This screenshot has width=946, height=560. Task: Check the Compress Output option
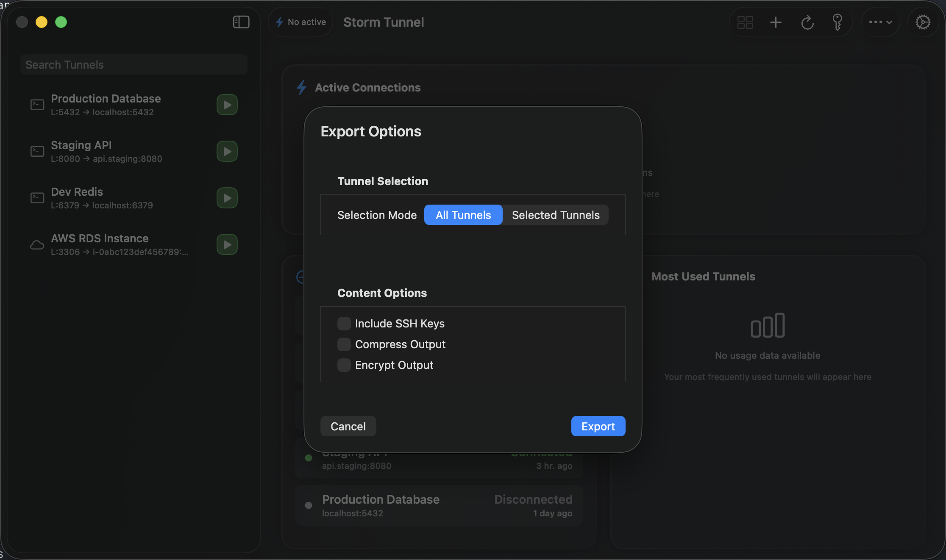[344, 344]
